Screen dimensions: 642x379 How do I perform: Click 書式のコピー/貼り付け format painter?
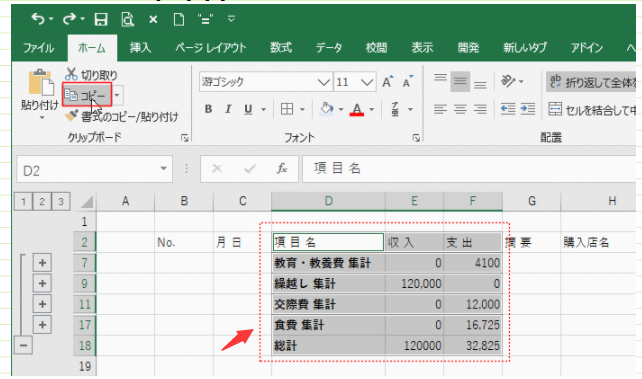pos(122,117)
